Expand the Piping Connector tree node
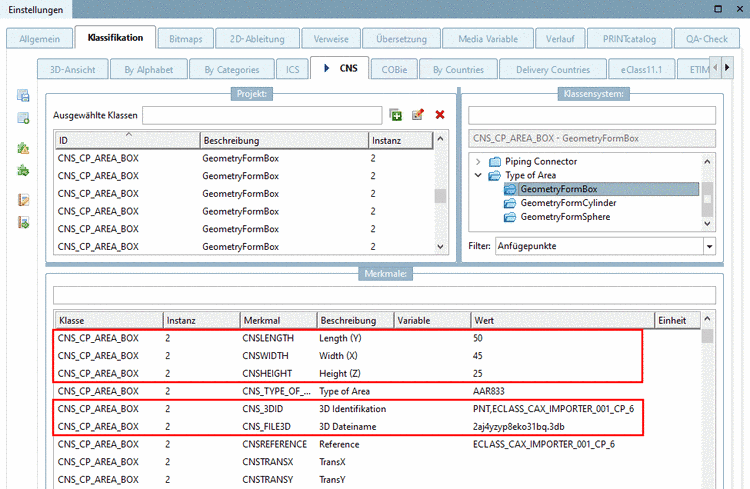Image resolution: width=750 pixels, height=489 pixels. (478, 161)
